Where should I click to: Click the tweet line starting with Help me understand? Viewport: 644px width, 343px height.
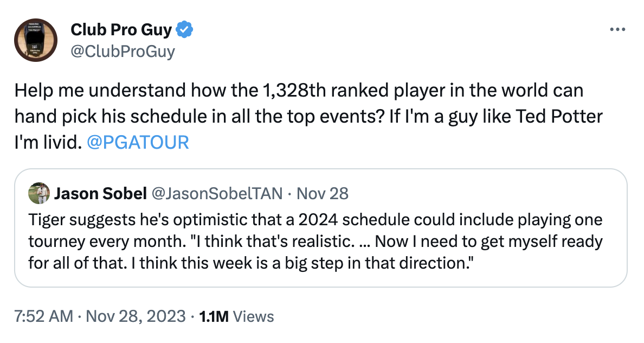(x=299, y=91)
